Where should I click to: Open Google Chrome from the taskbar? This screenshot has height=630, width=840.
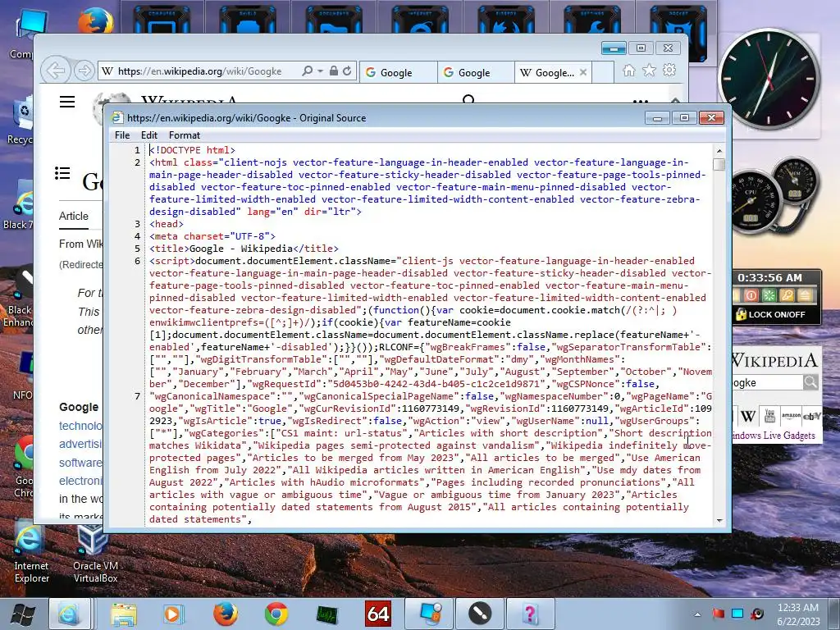click(276, 614)
